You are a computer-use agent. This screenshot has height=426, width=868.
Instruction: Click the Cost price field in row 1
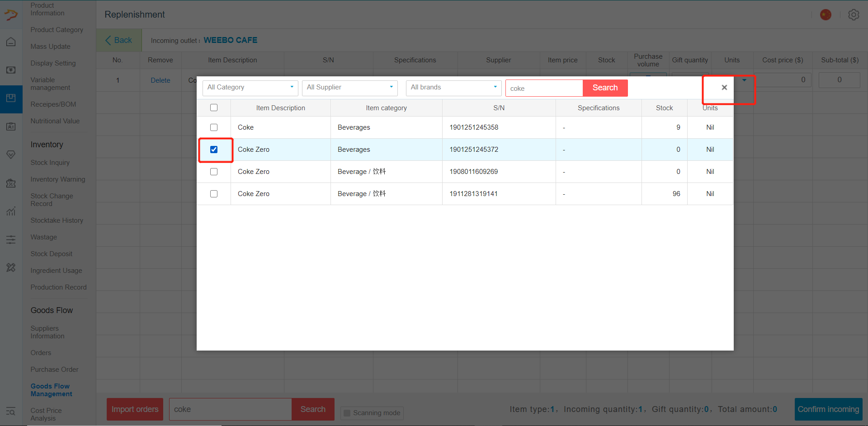click(x=783, y=80)
